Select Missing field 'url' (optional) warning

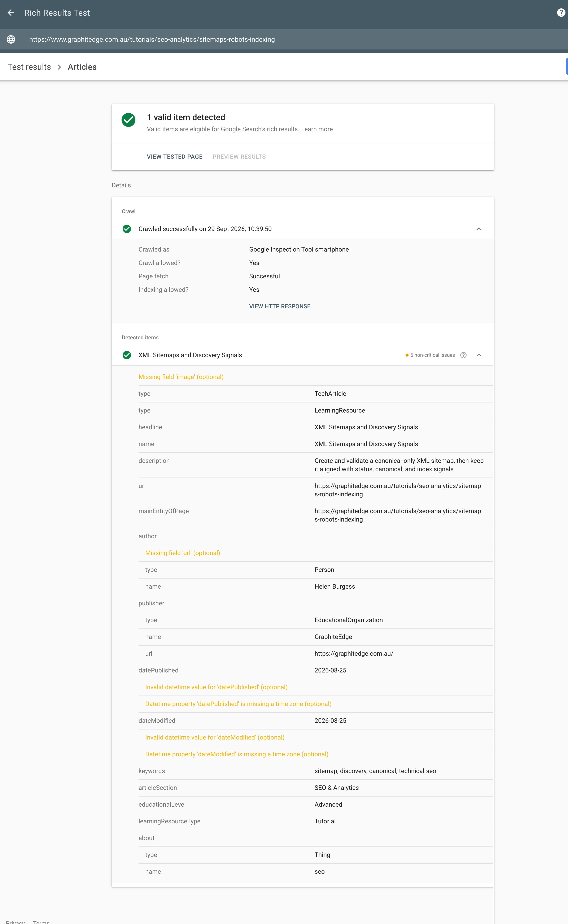coord(183,553)
